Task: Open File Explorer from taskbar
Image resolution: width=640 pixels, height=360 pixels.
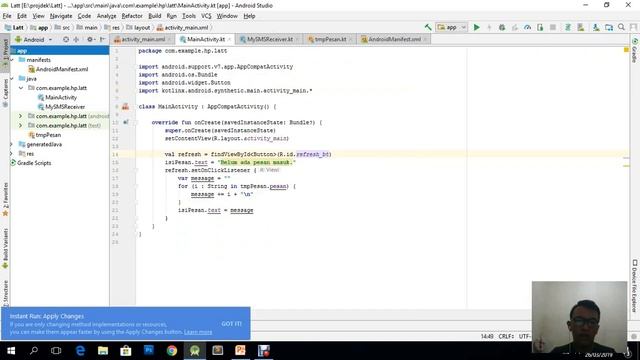Action: [103, 351]
